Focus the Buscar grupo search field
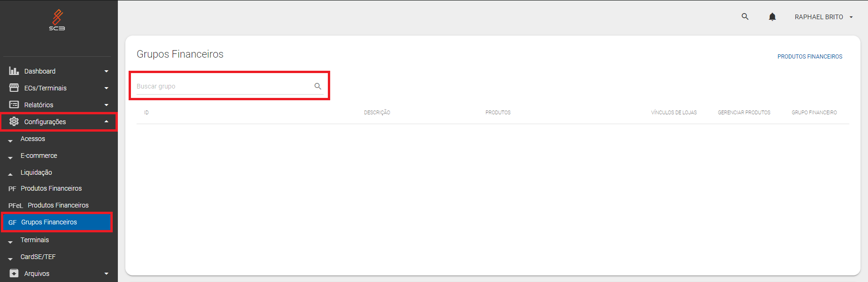 pos(222,87)
